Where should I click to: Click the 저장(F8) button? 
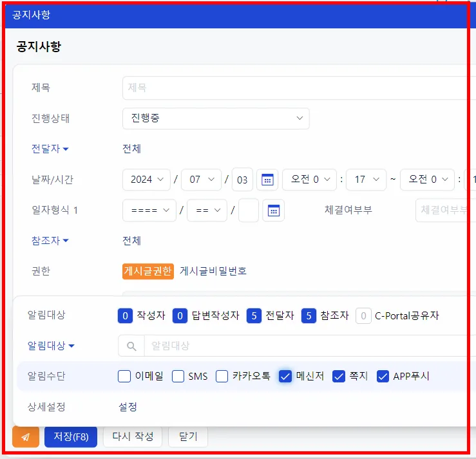(x=71, y=437)
